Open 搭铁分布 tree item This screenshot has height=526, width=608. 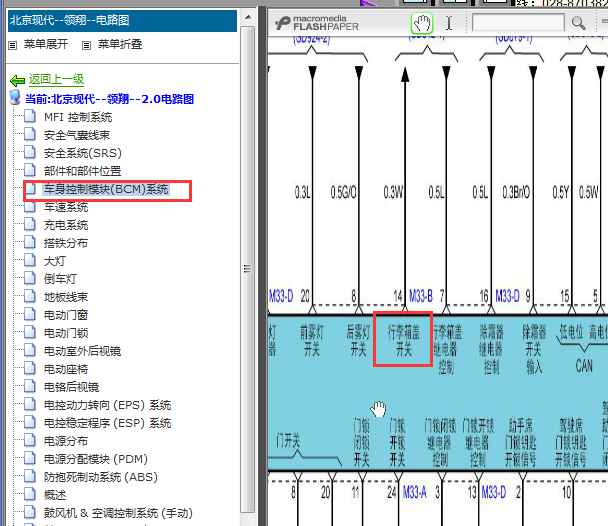click(66, 243)
